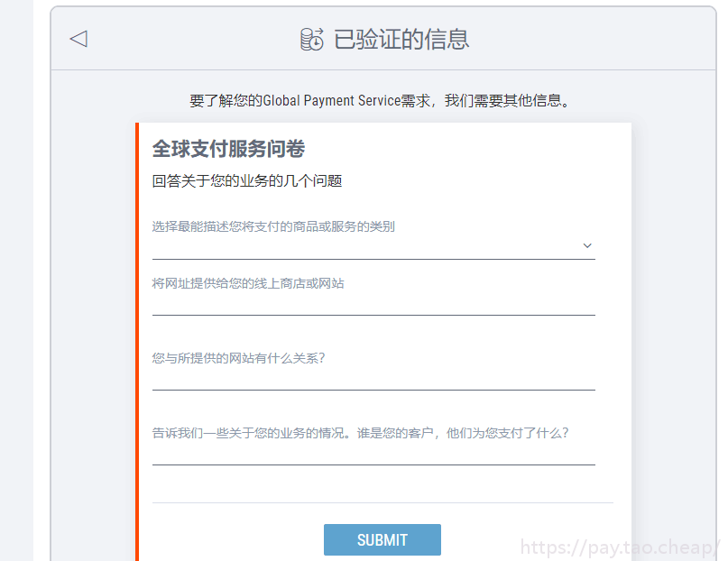The image size is (728, 561).
Task: Click the SUBMIT button
Action: tap(382, 539)
